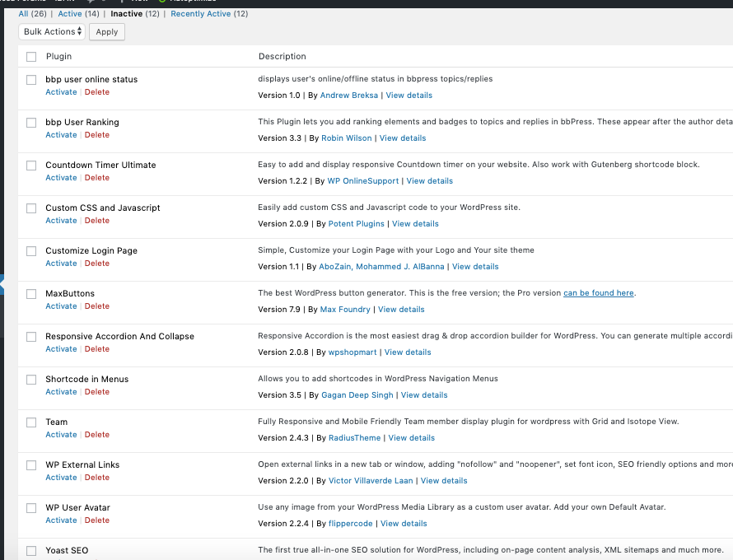Viewport: 733px width, 560px height.
Task: Open the Bulk Actions dropdown
Action: pyautogui.click(x=51, y=32)
